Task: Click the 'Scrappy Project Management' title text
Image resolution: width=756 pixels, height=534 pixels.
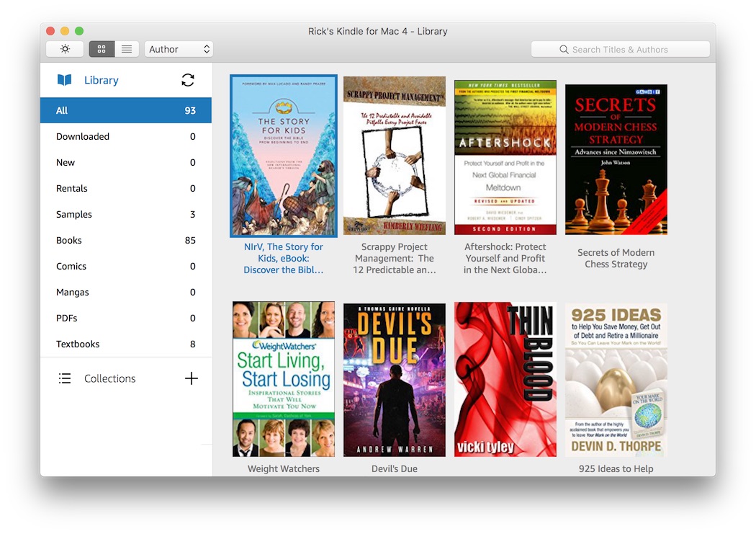Action: [395, 259]
